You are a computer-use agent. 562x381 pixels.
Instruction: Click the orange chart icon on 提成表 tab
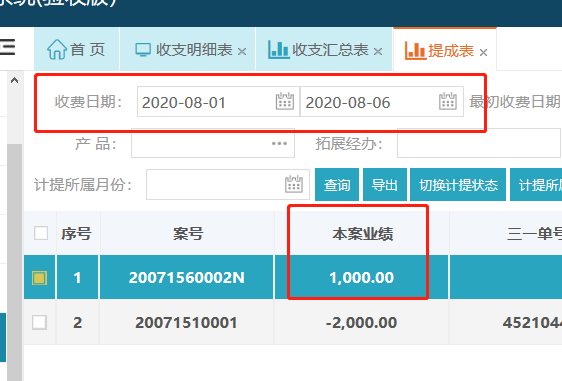tap(415, 50)
